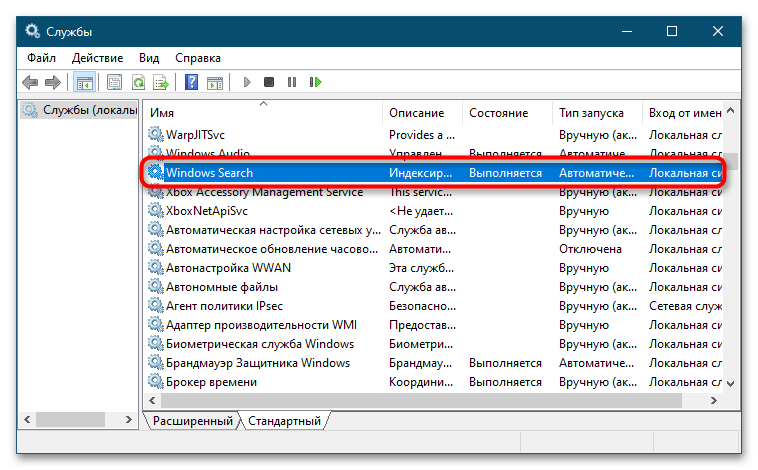Toggle the Action Pane toolbar icon

[215, 83]
